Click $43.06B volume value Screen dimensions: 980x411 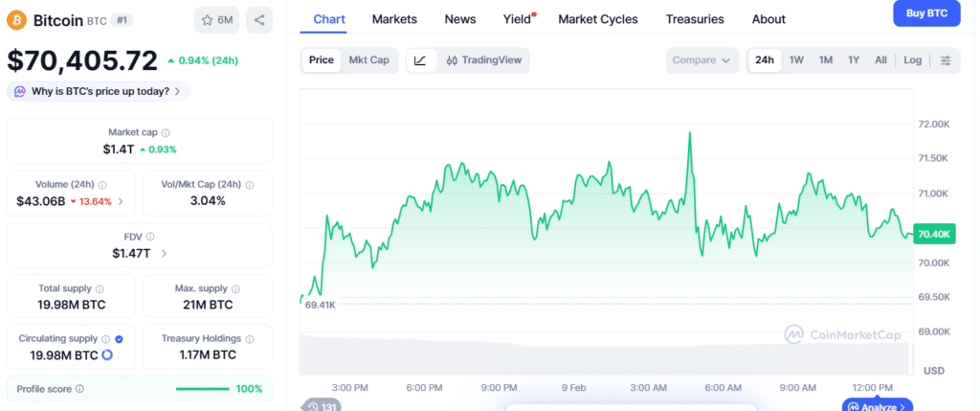pos(40,201)
